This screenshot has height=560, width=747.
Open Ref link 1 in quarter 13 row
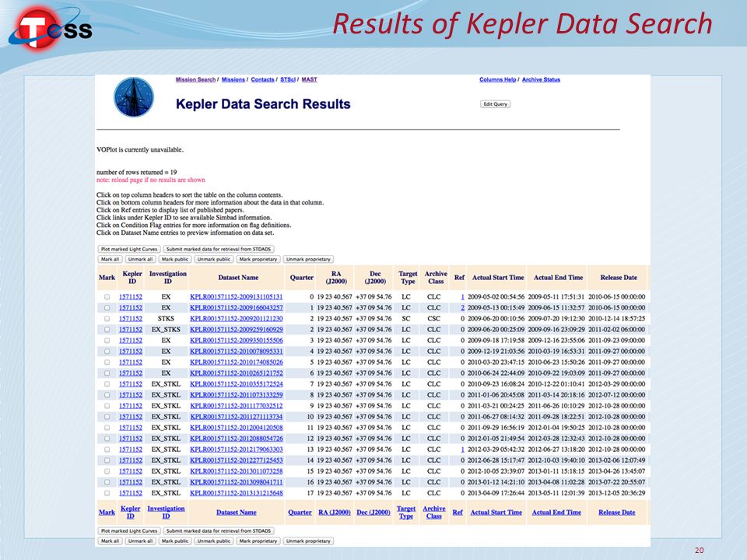click(x=462, y=450)
